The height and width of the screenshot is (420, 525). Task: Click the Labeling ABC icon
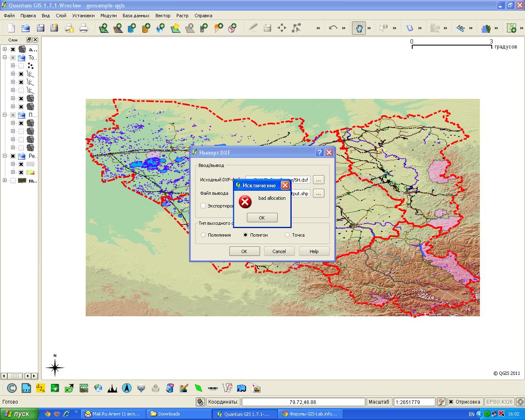pos(461,28)
